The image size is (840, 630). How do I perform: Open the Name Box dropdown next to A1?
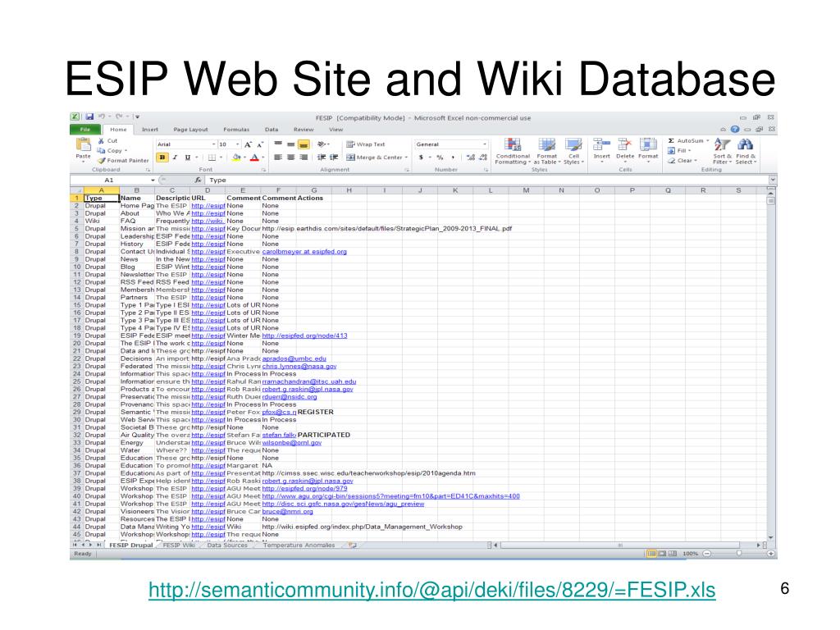tap(153, 180)
